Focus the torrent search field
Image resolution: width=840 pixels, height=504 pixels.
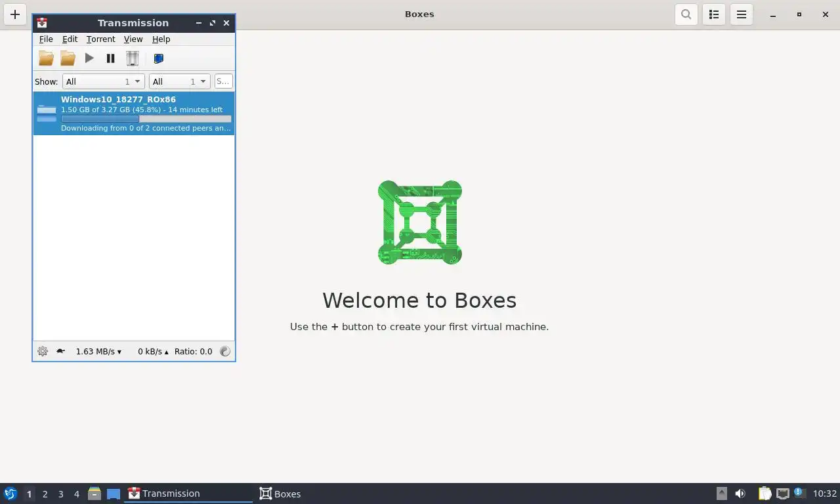(x=223, y=81)
